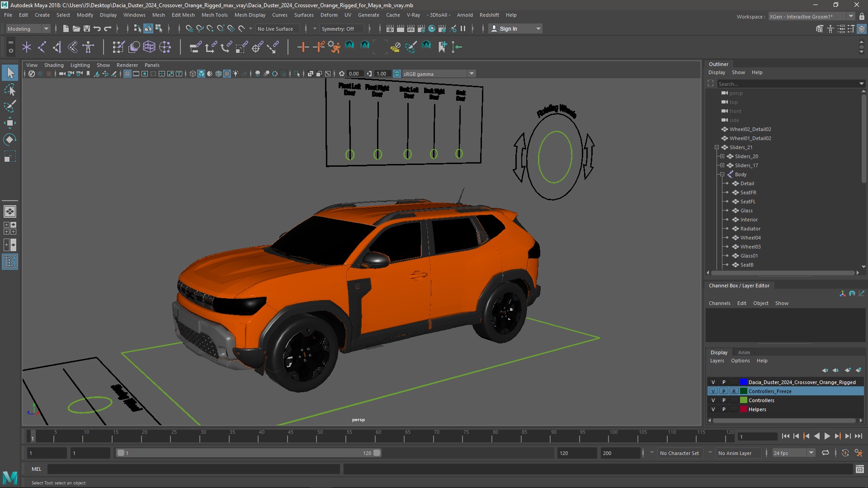The image size is (868, 488).
Task: Click create new layer icon in Layer Editor
Action: click(x=848, y=370)
